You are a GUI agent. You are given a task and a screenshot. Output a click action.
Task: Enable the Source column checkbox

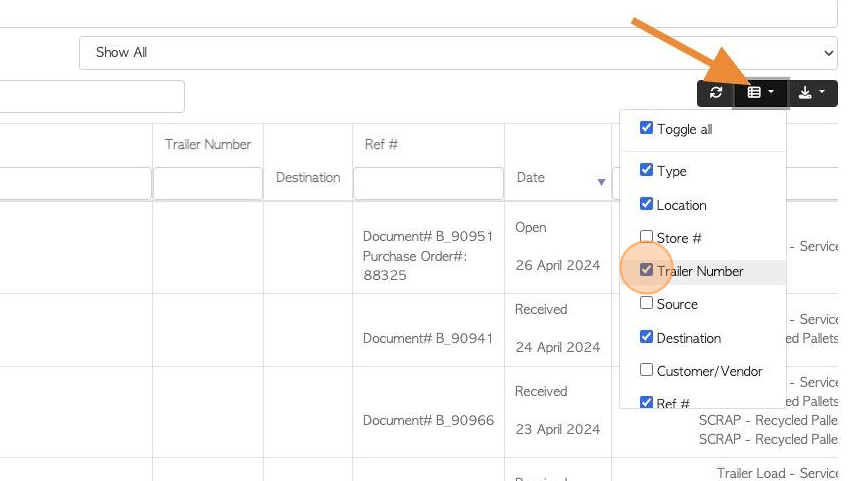(646, 303)
